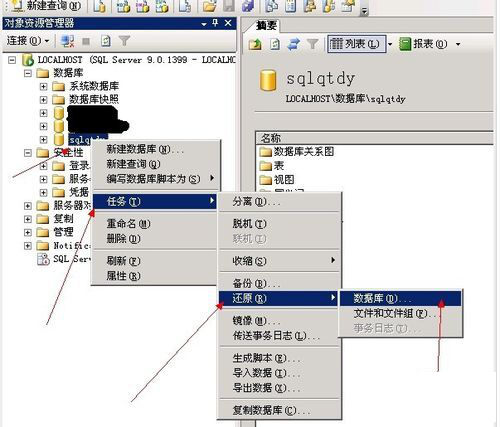The width and height of the screenshot is (500, 427).
Task: Choose 数据库(D)... in restore submenu
Action: point(400,298)
